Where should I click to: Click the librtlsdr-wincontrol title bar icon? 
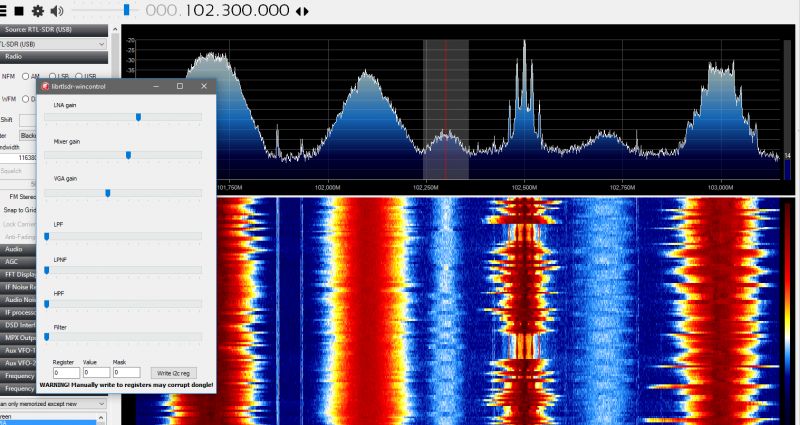(x=45, y=86)
